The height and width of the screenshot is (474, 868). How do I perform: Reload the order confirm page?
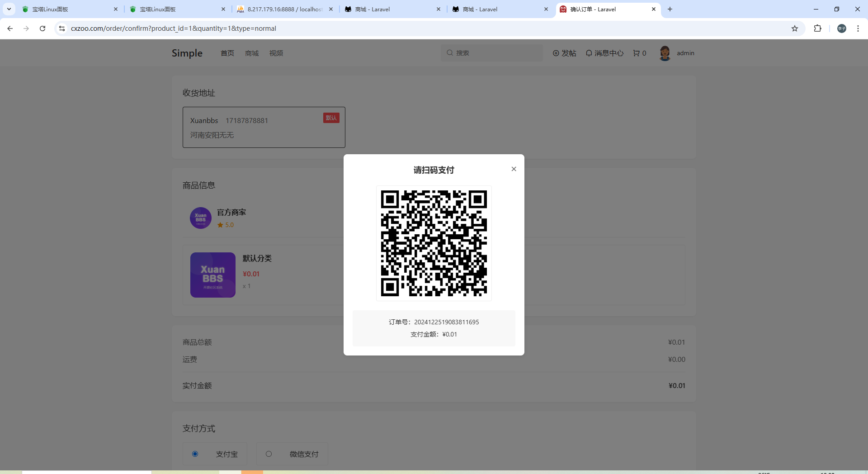[x=42, y=28]
